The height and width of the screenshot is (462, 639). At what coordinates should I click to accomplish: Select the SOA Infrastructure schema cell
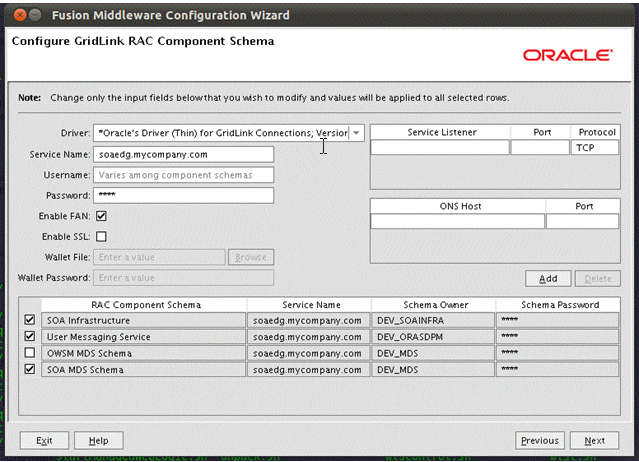pos(143,320)
